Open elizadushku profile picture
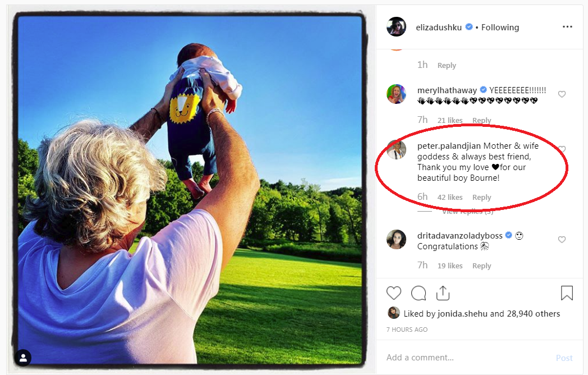 [x=397, y=27]
